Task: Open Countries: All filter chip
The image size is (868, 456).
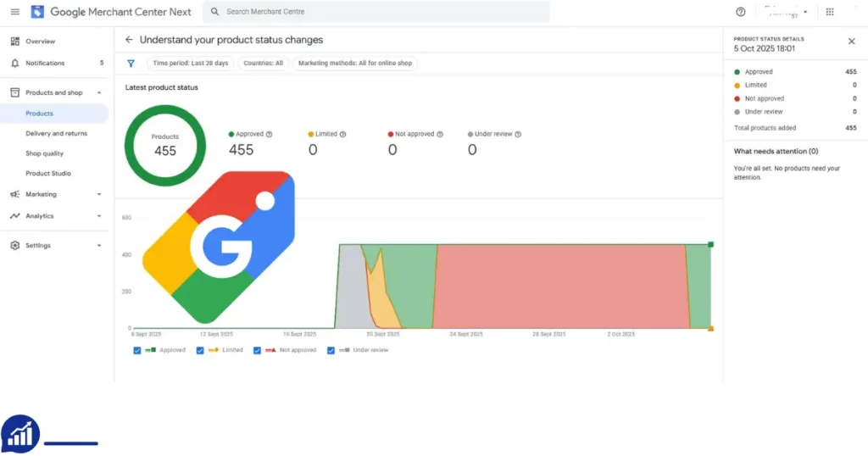Action: click(x=263, y=63)
